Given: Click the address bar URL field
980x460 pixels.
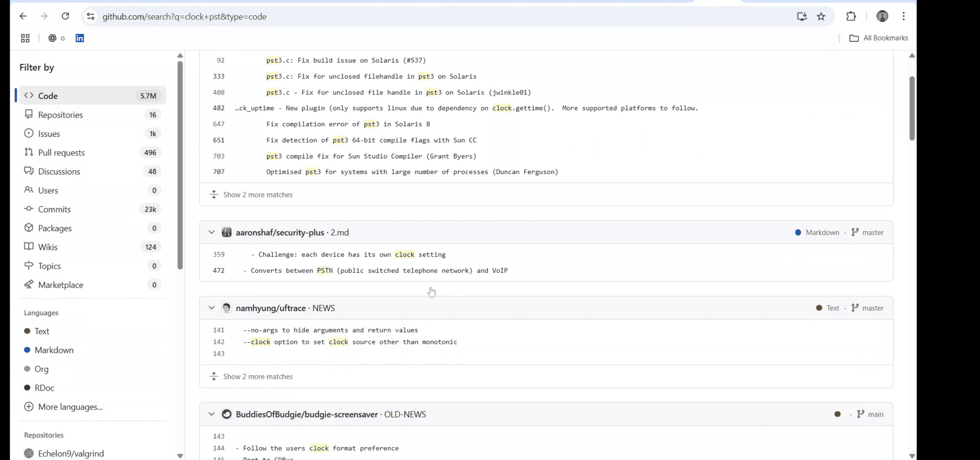Looking at the screenshot, I should point(185,16).
